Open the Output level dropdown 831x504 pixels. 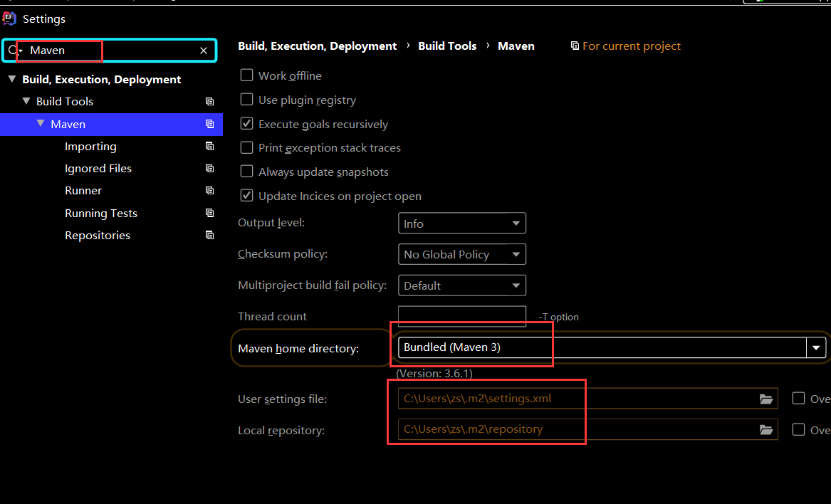coord(462,223)
